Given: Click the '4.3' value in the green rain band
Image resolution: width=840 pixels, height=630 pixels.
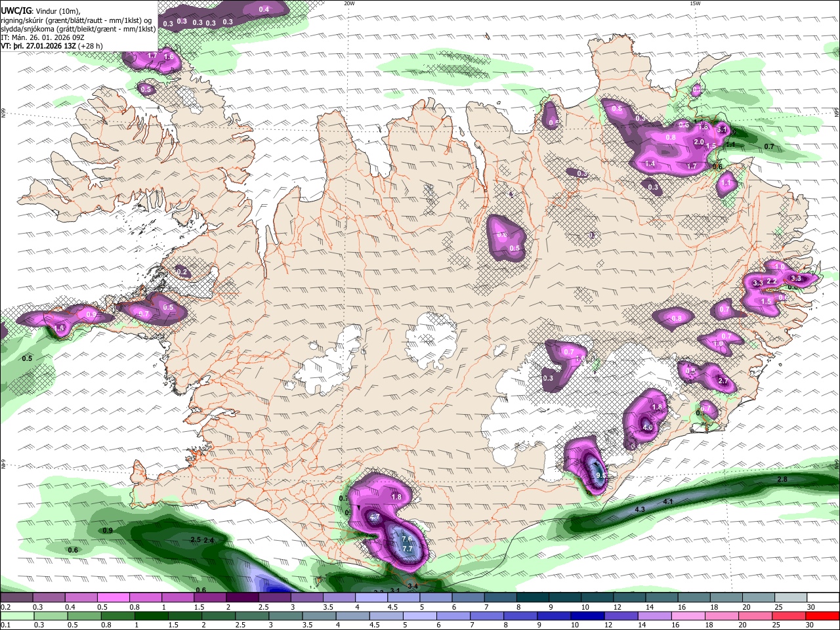Looking at the screenshot, I should tap(640, 509).
